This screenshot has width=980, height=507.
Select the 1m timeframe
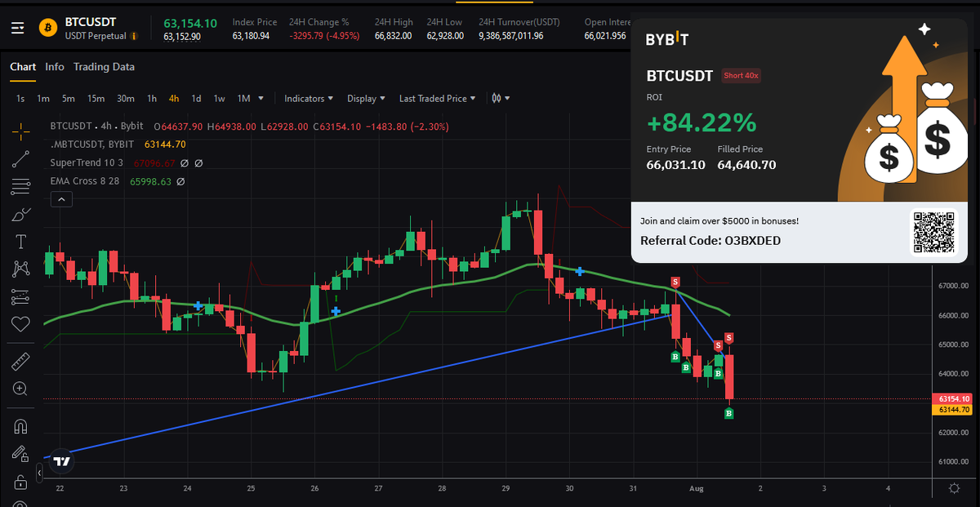(x=43, y=98)
